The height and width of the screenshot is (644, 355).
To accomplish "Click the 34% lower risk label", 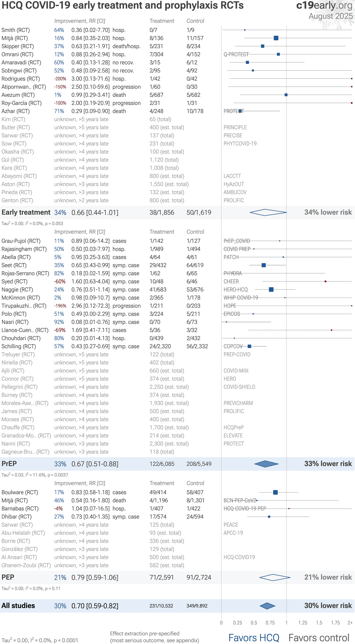I will [328, 212].
